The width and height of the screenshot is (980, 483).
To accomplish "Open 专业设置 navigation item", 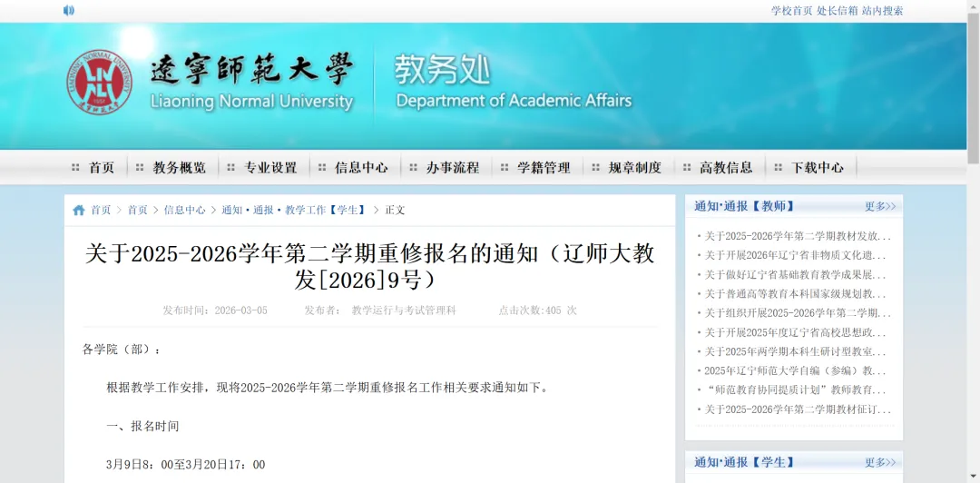I will (x=270, y=168).
